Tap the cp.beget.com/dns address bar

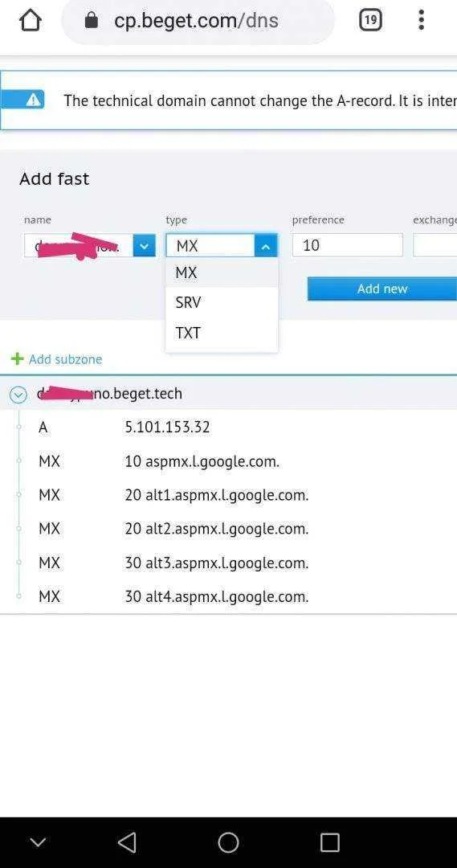pos(198,21)
